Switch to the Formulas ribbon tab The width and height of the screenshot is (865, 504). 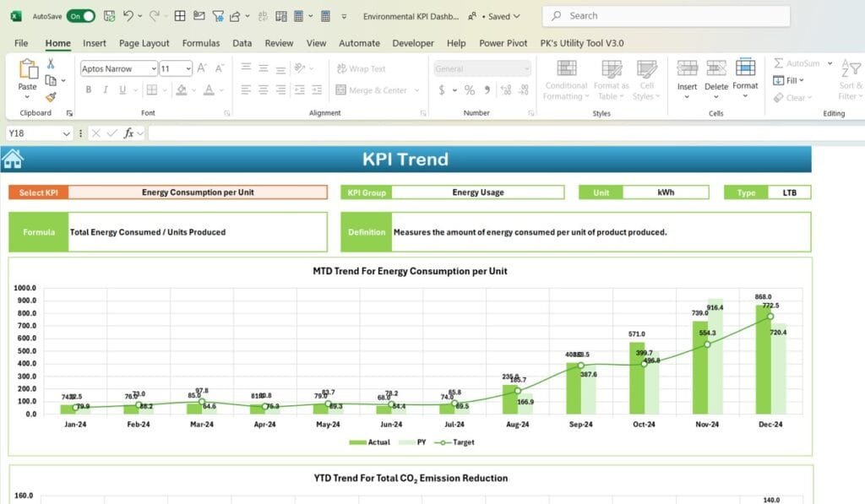pyautogui.click(x=201, y=42)
